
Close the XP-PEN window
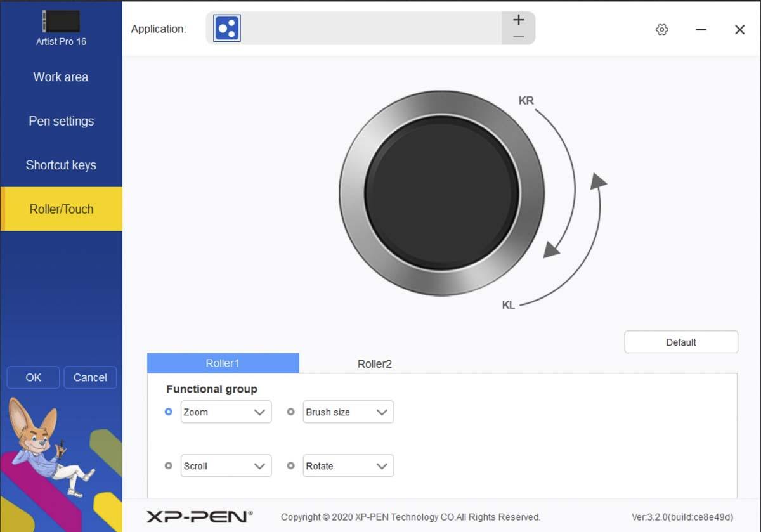(739, 29)
